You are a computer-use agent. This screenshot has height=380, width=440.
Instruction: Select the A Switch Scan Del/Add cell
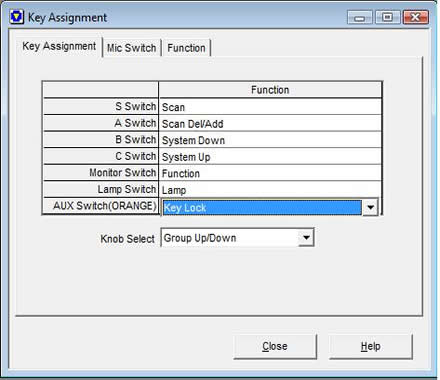(270, 123)
